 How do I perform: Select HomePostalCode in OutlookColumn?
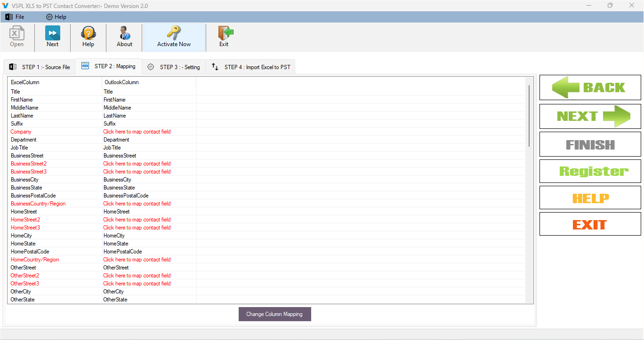pos(123,252)
